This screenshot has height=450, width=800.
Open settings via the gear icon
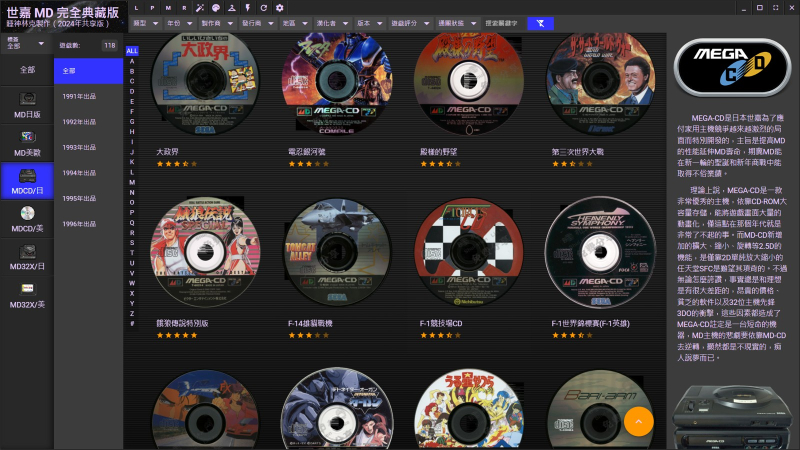pos(280,8)
